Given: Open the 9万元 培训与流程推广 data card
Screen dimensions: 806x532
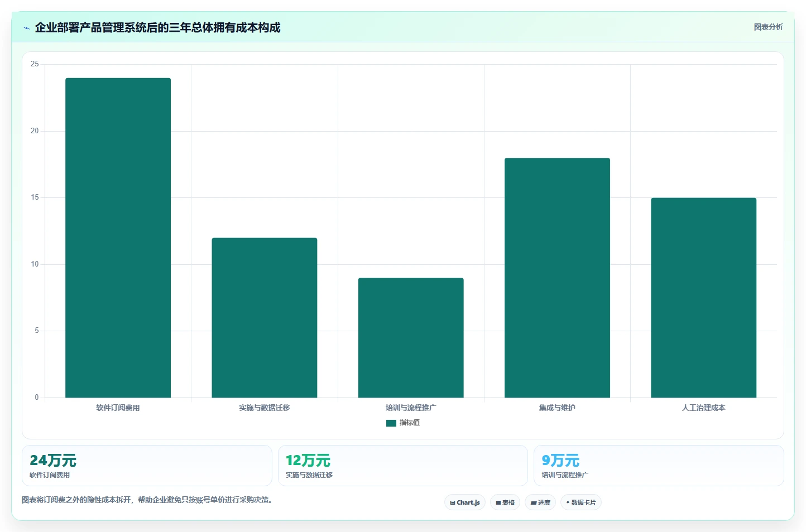Looking at the screenshot, I should point(659,466).
